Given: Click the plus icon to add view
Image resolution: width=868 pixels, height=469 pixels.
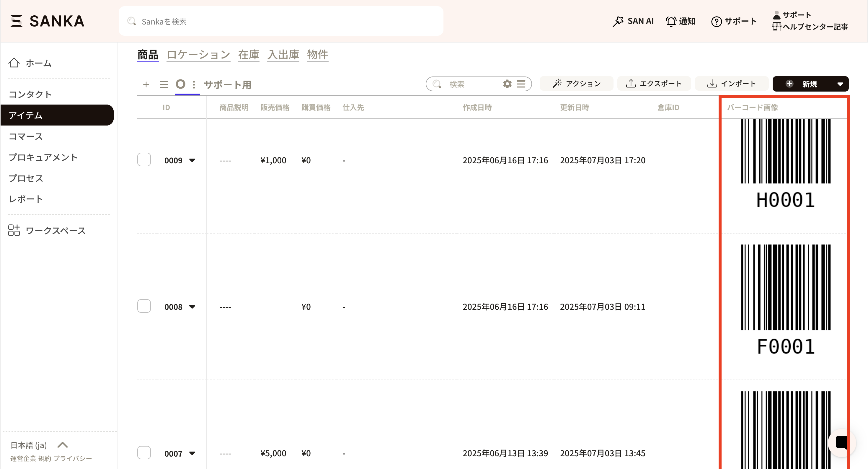Looking at the screenshot, I should (146, 84).
